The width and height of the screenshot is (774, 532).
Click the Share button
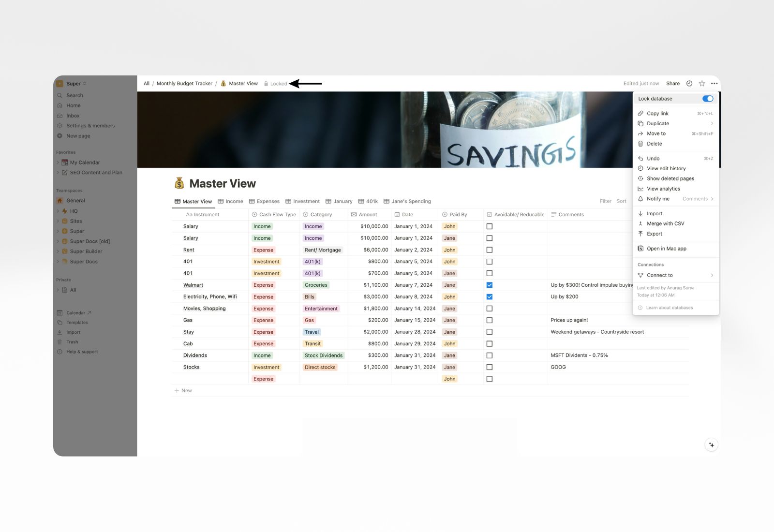673,83
